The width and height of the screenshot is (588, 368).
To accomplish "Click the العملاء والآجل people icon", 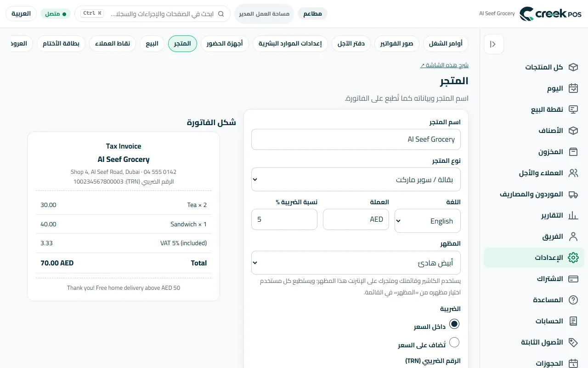I will [573, 173].
